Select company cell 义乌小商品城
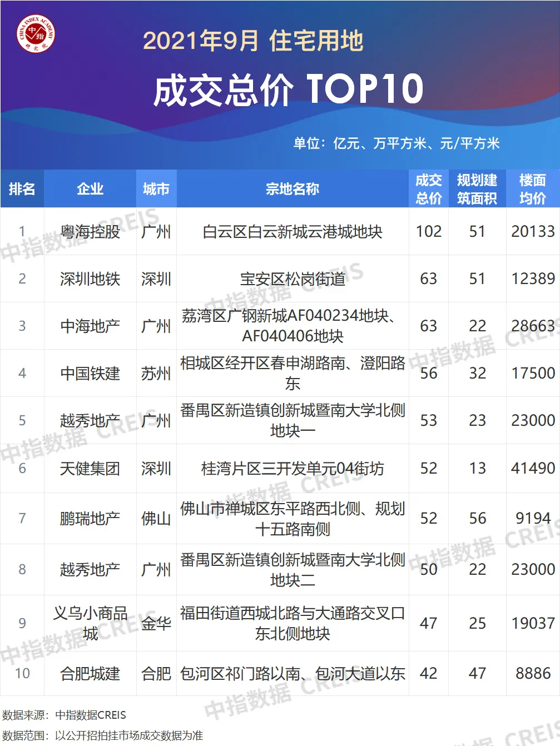Viewport: 560px width, 746px height. (x=90, y=623)
